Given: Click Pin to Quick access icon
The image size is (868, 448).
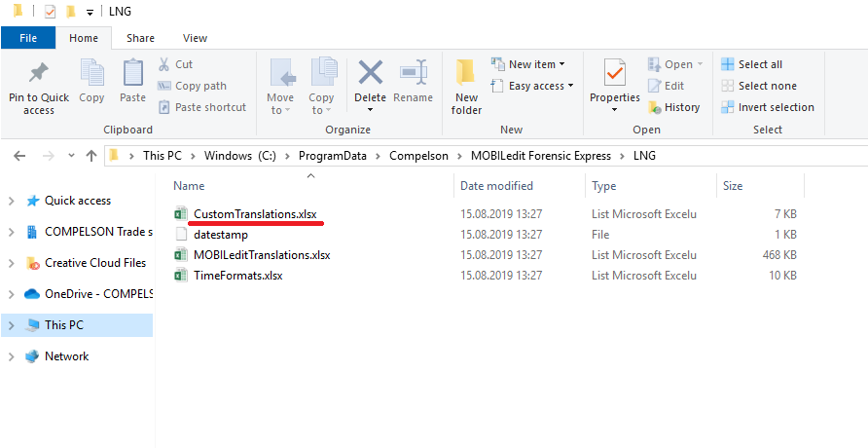Looking at the screenshot, I should (x=39, y=75).
